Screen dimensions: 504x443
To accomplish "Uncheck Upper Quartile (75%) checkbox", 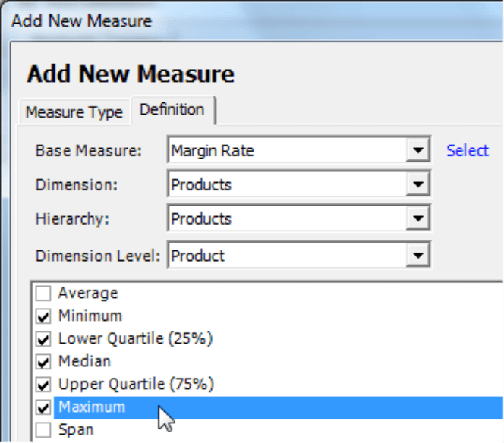I will (x=43, y=385).
